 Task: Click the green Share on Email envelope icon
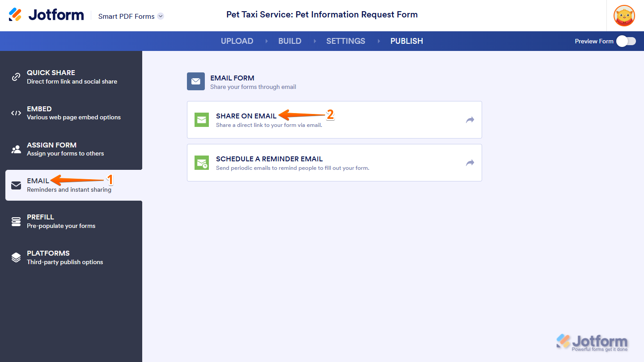coord(202,120)
